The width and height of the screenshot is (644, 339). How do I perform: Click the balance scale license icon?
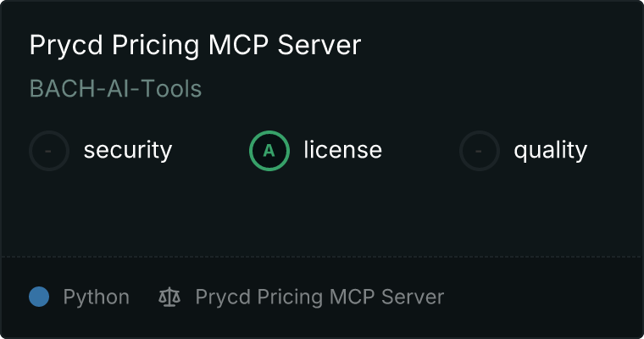point(169,297)
